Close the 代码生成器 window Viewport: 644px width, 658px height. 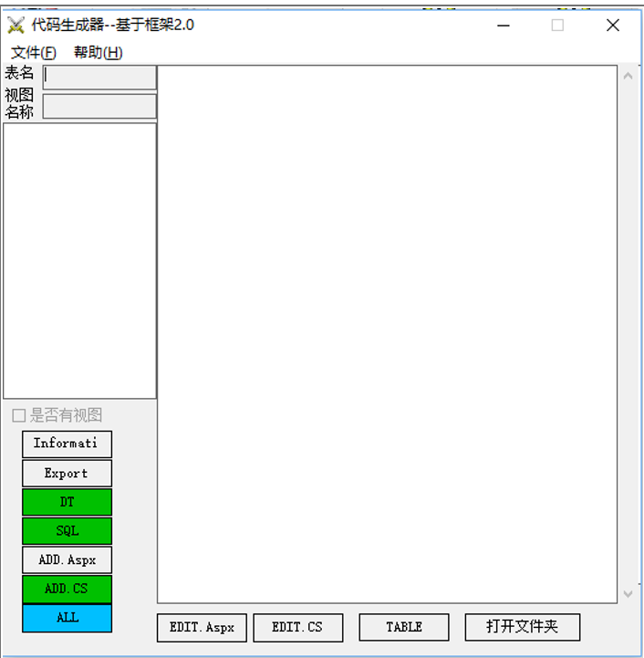[x=613, y=26]
